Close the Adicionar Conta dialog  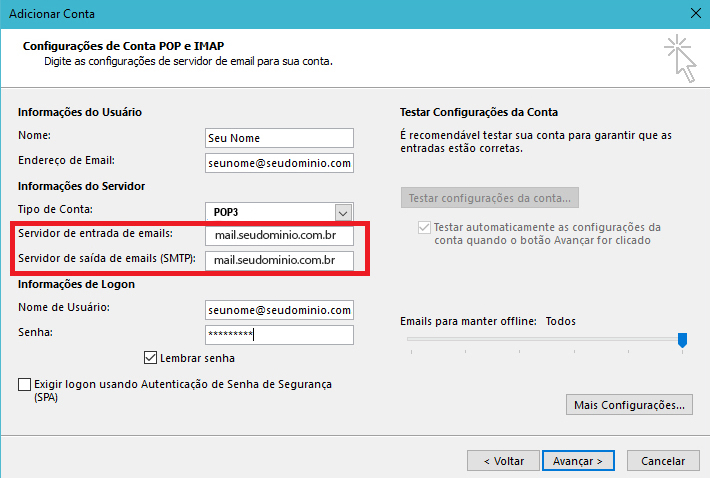pyautogui.click(x=694, y=14)
